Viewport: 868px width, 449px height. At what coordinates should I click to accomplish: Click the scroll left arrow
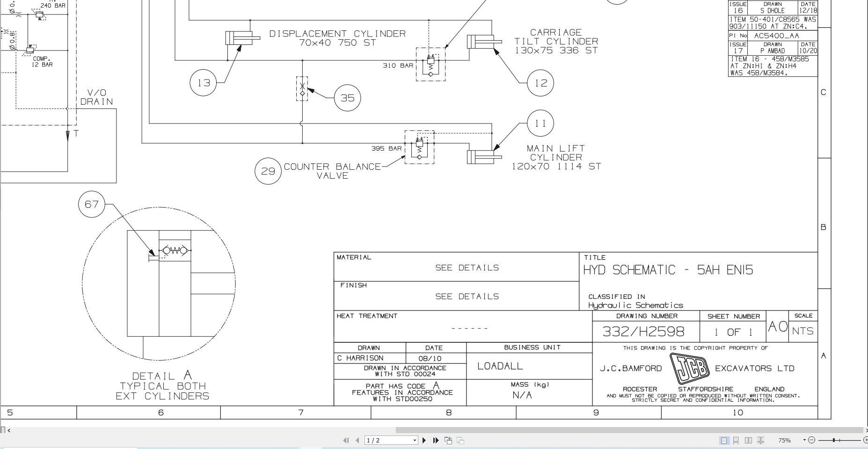point(9,430)
